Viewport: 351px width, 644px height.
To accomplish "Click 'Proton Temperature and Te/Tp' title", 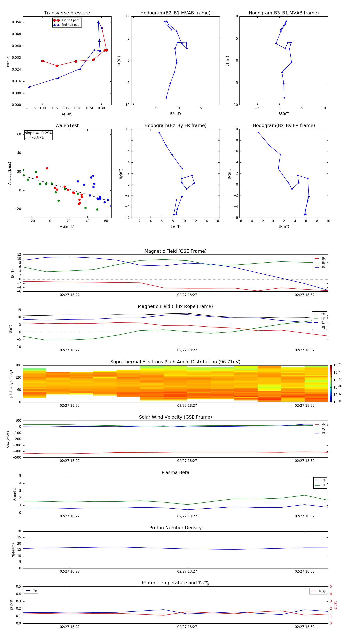I will 175,583.
